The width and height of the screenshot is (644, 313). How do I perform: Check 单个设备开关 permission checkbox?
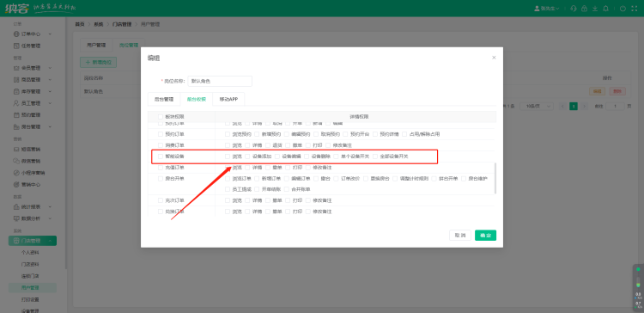tap(336, 156)
